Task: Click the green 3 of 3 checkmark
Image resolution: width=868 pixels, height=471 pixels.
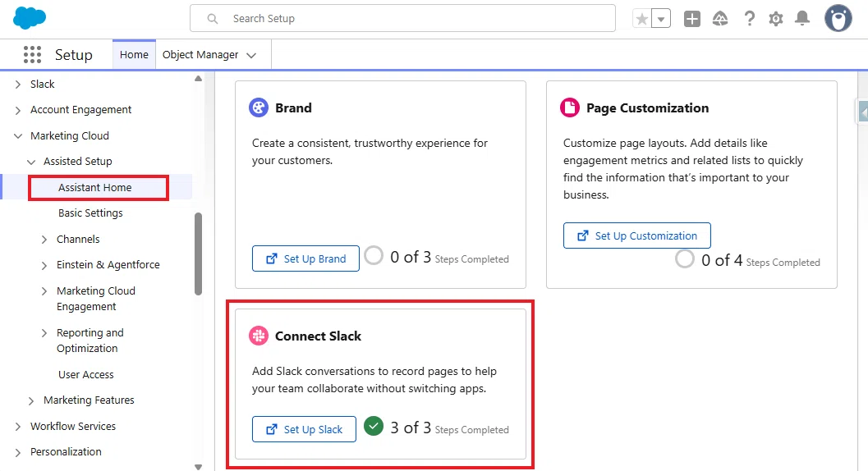Action: tap(374, 426)
